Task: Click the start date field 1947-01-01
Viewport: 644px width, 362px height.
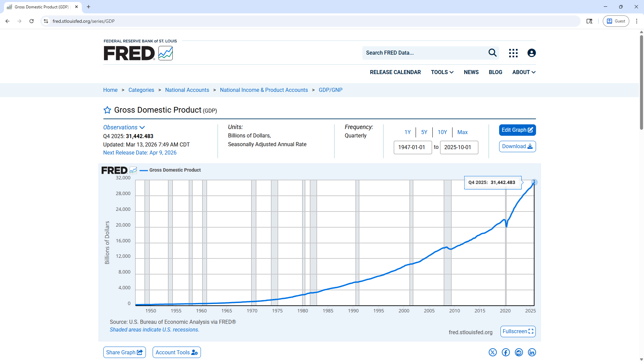Action: [x=412, y=147]
